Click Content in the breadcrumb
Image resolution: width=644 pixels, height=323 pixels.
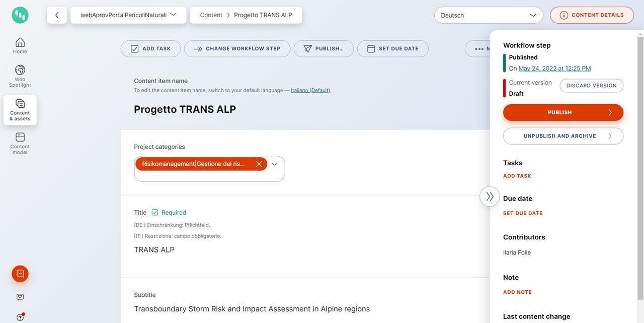(x=211, y=15)
